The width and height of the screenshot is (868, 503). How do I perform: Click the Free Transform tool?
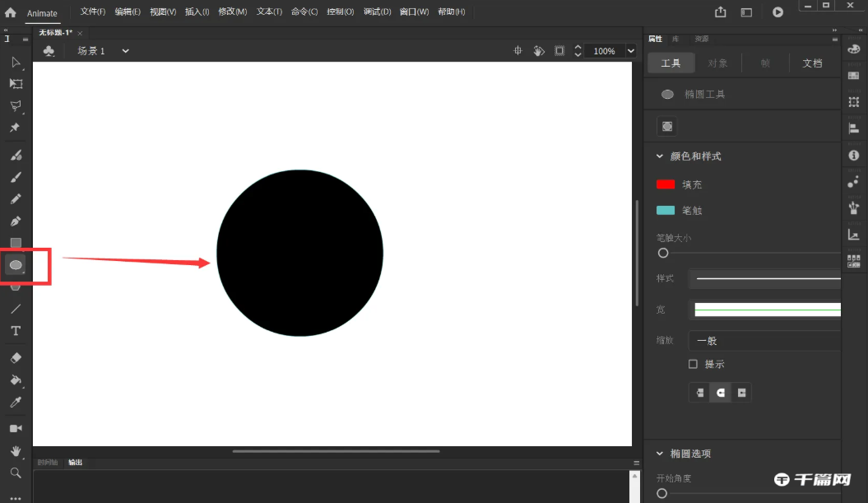pyautogui.click(x=16, y=84)
